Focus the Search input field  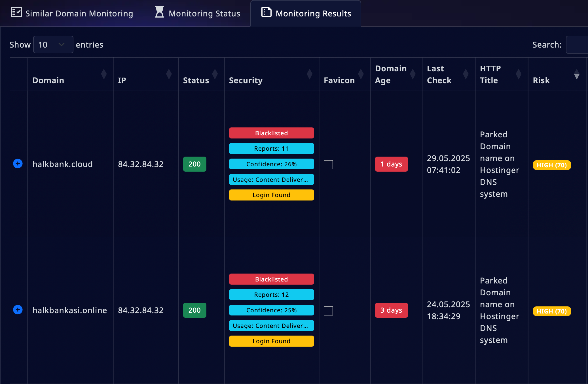pos(577,44)
